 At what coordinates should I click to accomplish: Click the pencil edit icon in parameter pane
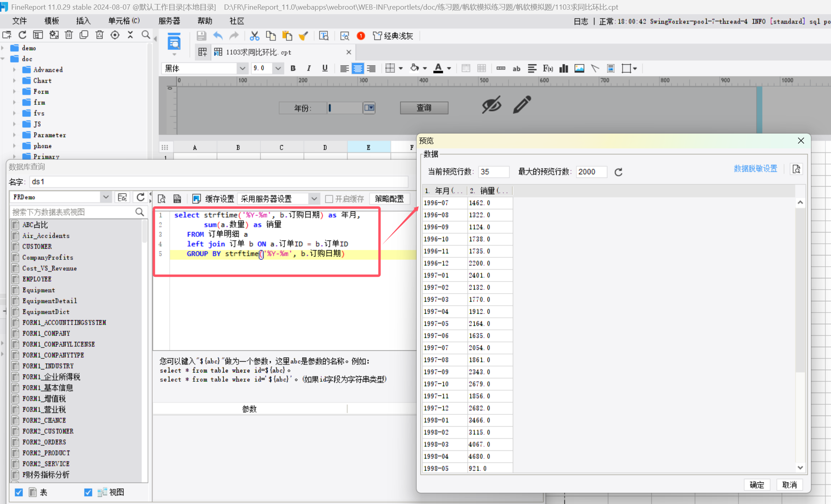(x=522, y=105)
